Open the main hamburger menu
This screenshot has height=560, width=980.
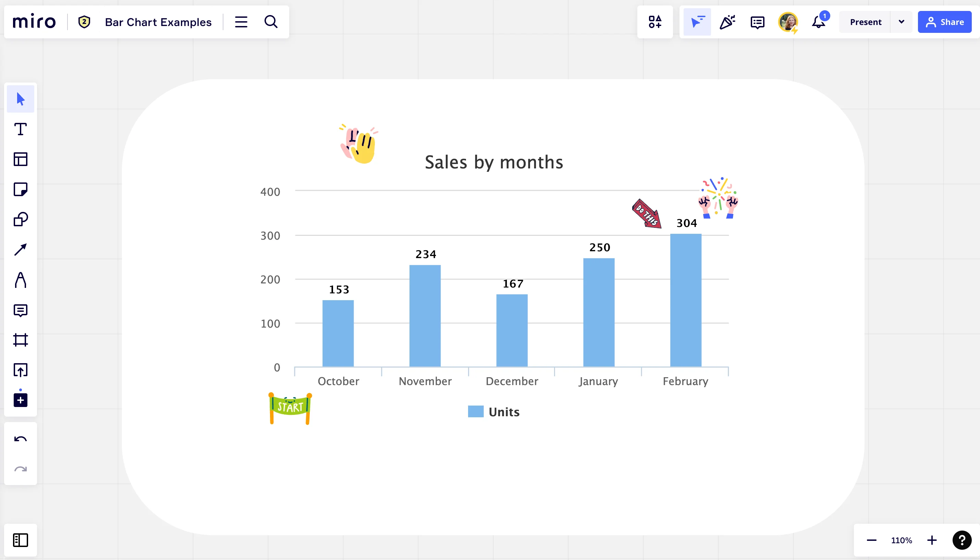pyautogui.click(x=241, y=22)
